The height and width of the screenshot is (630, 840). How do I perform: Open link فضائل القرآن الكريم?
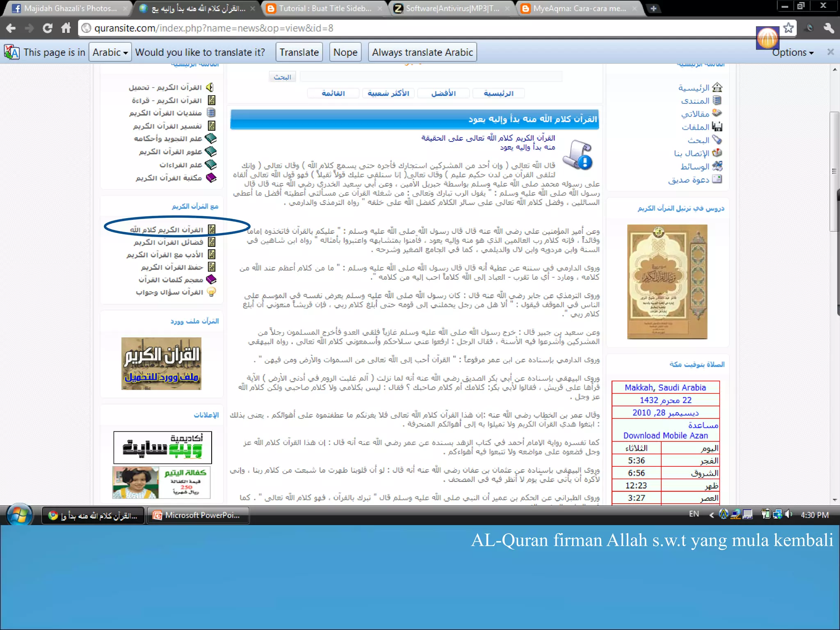(168, 242)
